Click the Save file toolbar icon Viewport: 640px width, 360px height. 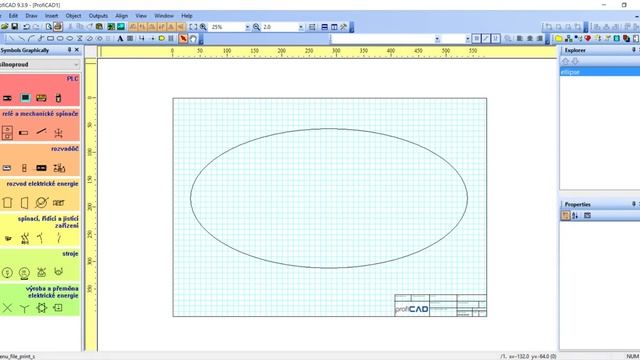14,27
